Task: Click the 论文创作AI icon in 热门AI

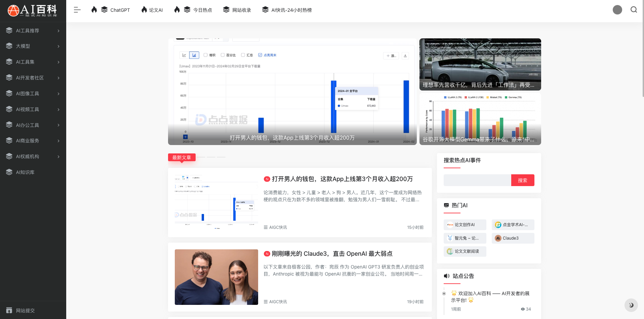Action: click(450, 225)
